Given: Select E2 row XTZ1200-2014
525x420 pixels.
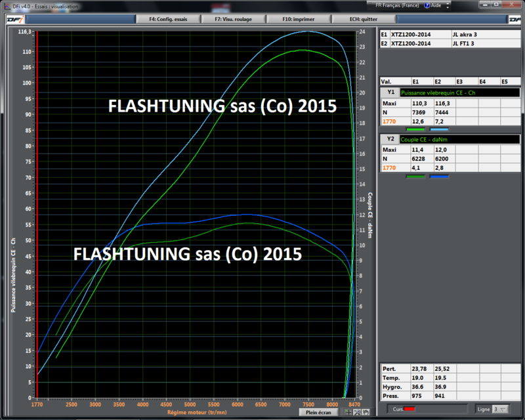Looking at the screenshot, I should coord(421,43).
